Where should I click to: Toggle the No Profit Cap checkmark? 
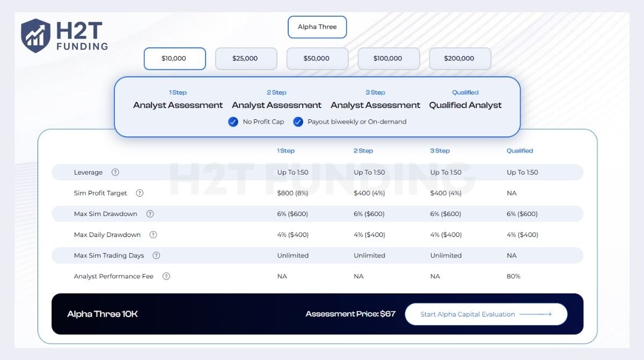233,122
